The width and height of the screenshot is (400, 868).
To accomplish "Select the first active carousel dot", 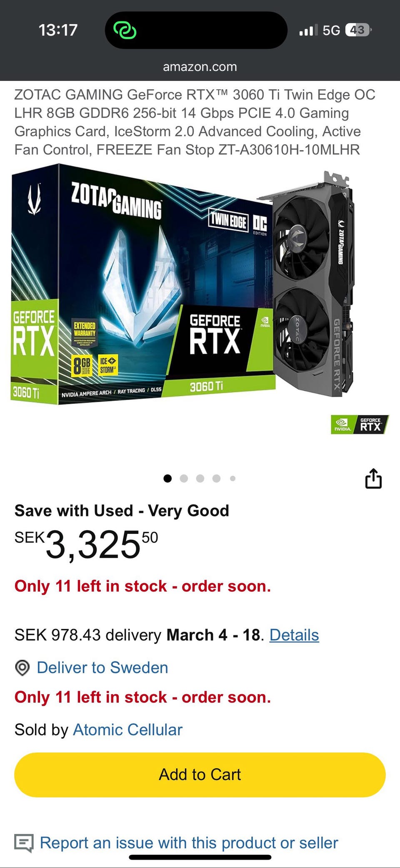I will pos(167,478).
